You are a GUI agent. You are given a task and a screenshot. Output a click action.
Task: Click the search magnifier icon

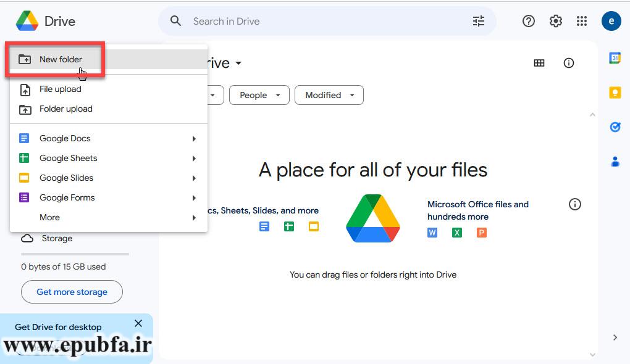[x=175, y=21]
